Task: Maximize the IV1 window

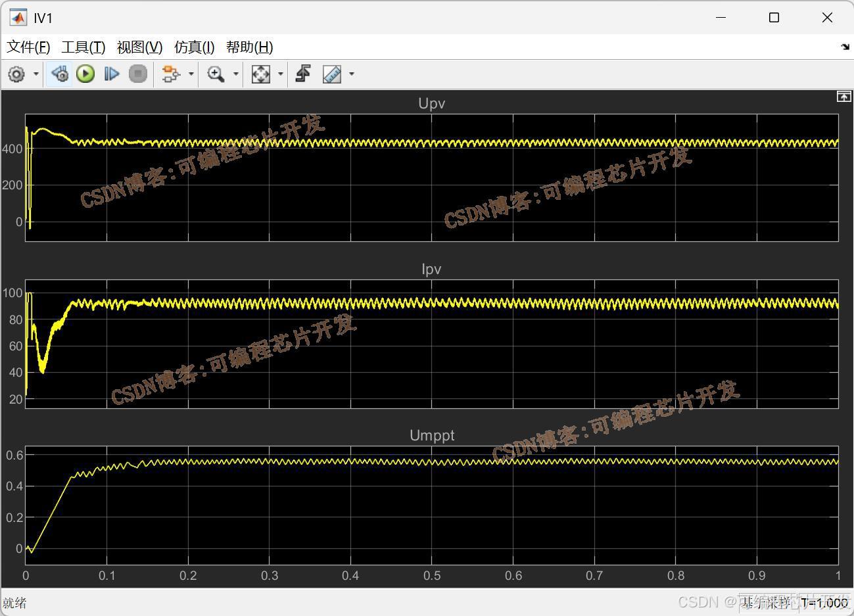Action: (774, 18)
